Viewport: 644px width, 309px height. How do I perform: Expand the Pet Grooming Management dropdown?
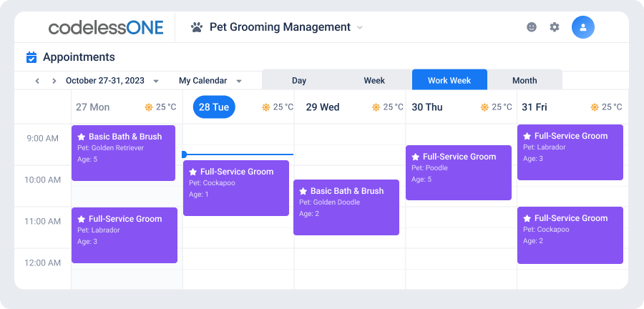tap(359, 27)
